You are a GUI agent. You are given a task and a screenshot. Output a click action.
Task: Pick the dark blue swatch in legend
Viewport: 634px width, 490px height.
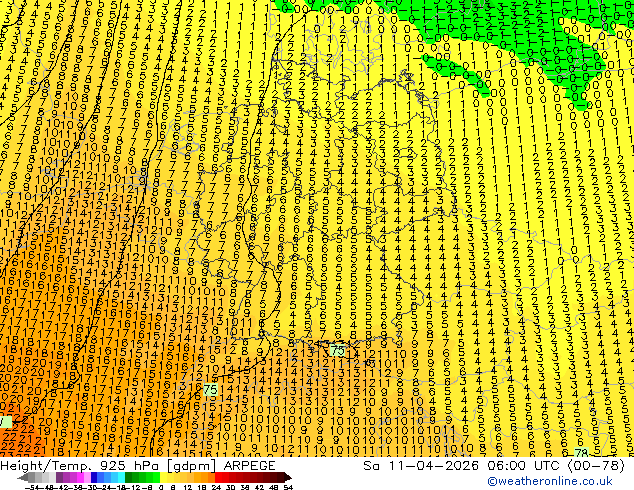[x=94, y=478]
